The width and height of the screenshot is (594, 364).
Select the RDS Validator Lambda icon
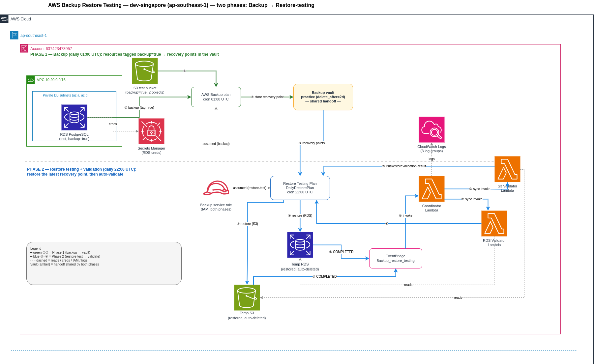[x=494, y=223]
